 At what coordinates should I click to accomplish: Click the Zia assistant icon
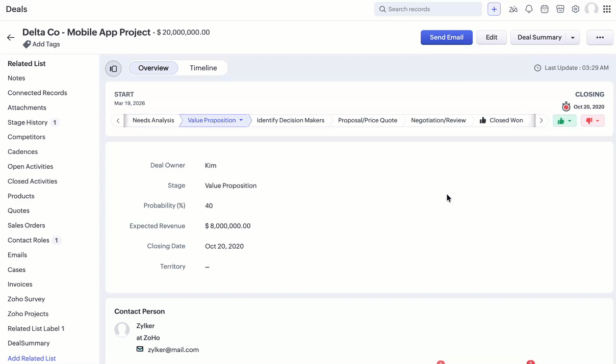coord(513,9)
